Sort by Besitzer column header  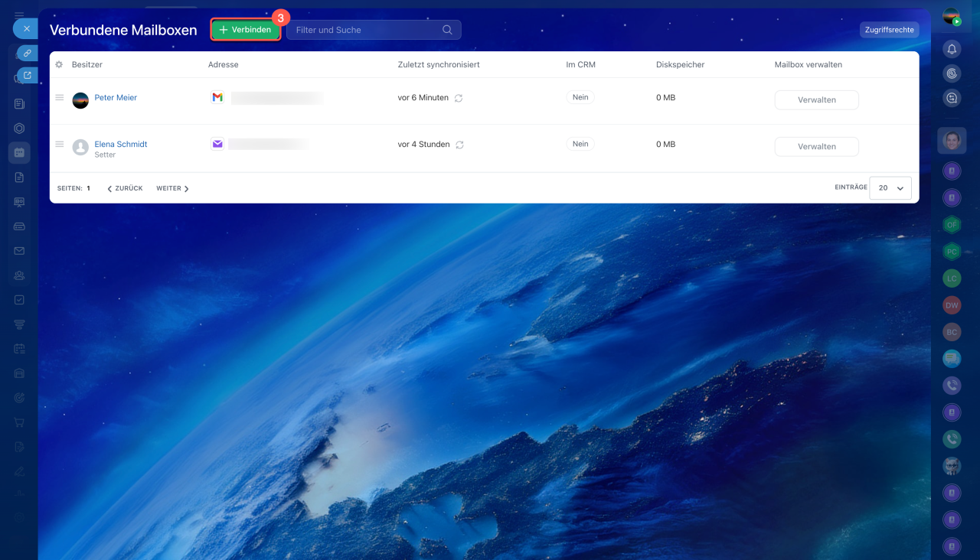[87, 65]
